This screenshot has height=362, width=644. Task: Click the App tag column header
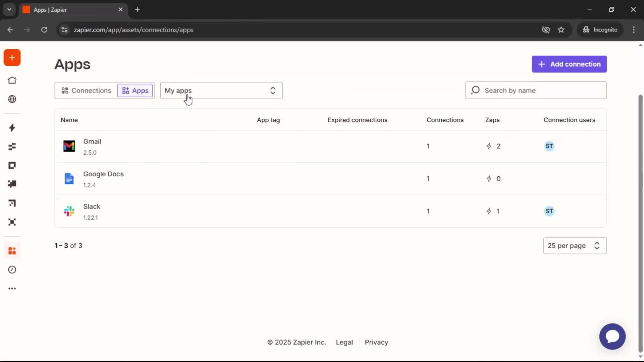tap(268, 120)
